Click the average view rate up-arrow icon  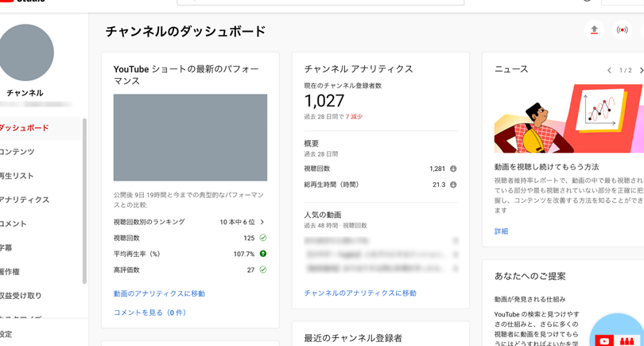(263, 254)
